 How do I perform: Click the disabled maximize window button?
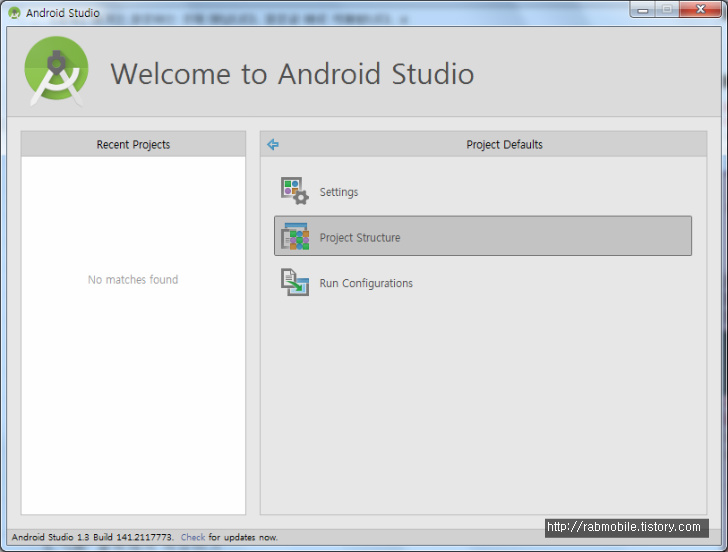(x=667, y=10)
